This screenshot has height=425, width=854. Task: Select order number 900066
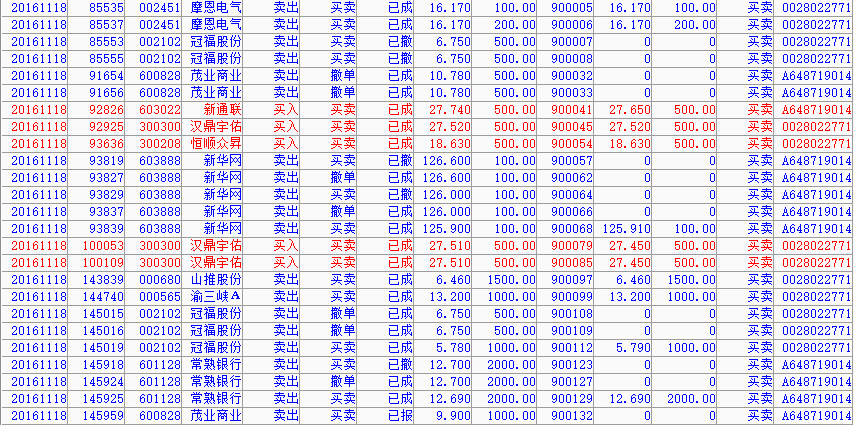572,212
